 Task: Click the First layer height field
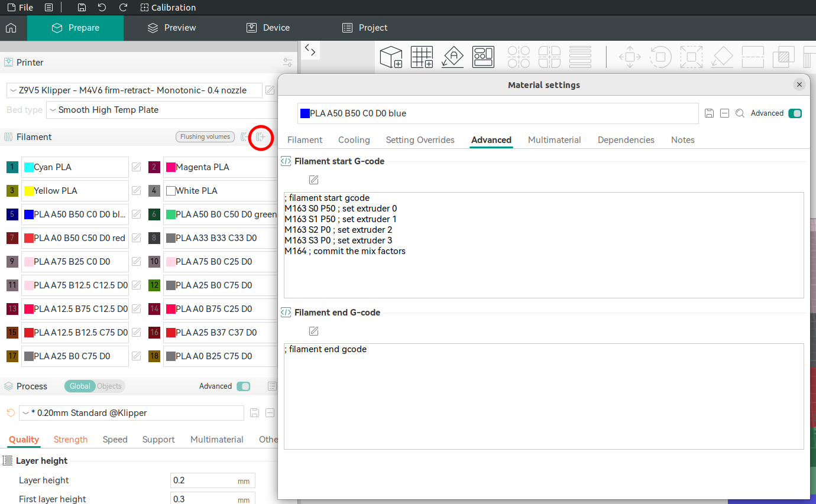(x=213, y=499)
